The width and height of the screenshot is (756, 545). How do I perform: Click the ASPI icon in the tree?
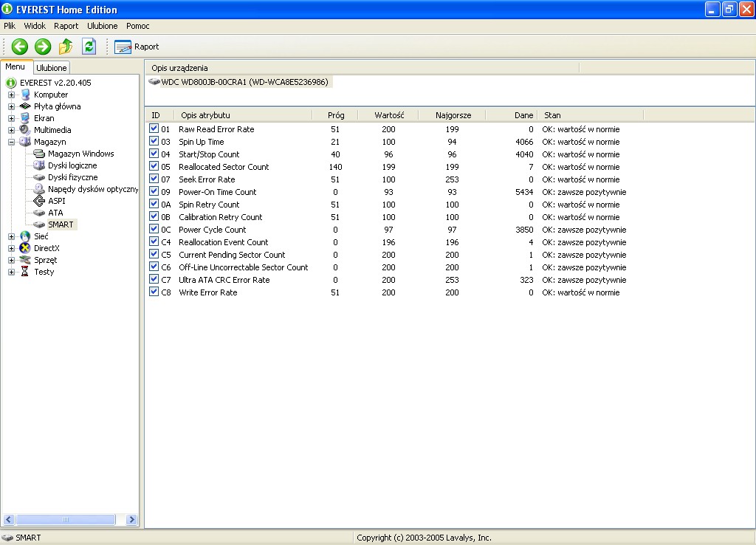(x=39, y=201)
